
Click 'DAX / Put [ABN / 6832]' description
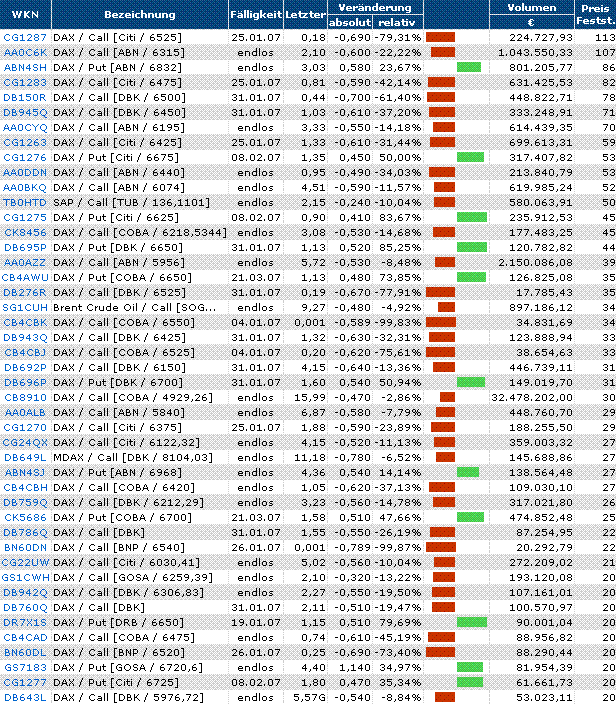pyautogui.click(x=117, y=67)
